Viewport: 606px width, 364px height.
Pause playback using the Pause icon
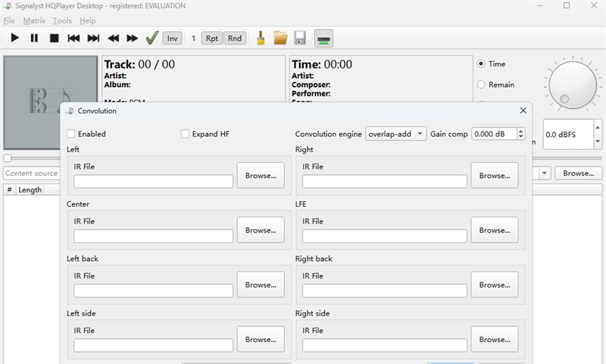click(34, 38)
